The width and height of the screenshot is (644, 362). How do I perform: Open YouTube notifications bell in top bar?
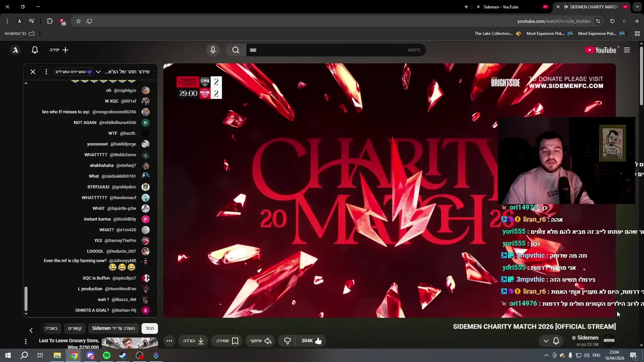point(35,50)
